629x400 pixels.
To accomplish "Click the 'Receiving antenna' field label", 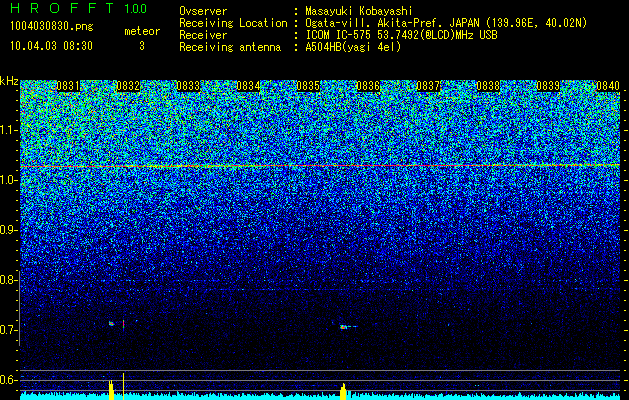I will pyautogui.click(x=230, y=47).
